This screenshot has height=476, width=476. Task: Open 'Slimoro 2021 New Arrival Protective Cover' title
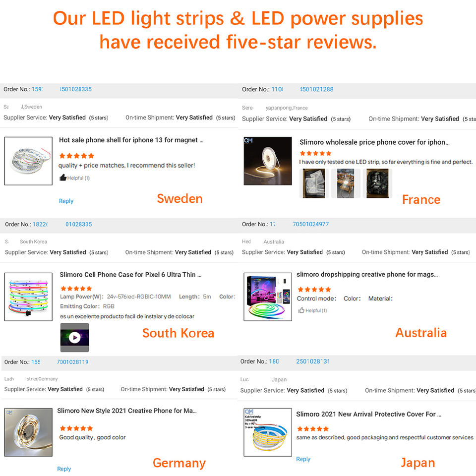tap(368, 414)
